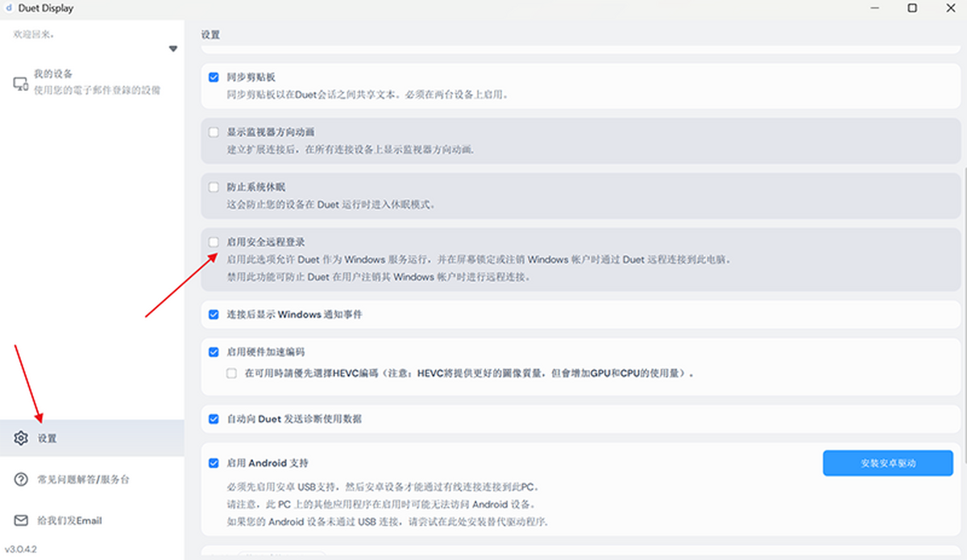Maximize the Duet Display window
The image size is (967, 560).
pyautogui.click(x=912, y=8)
